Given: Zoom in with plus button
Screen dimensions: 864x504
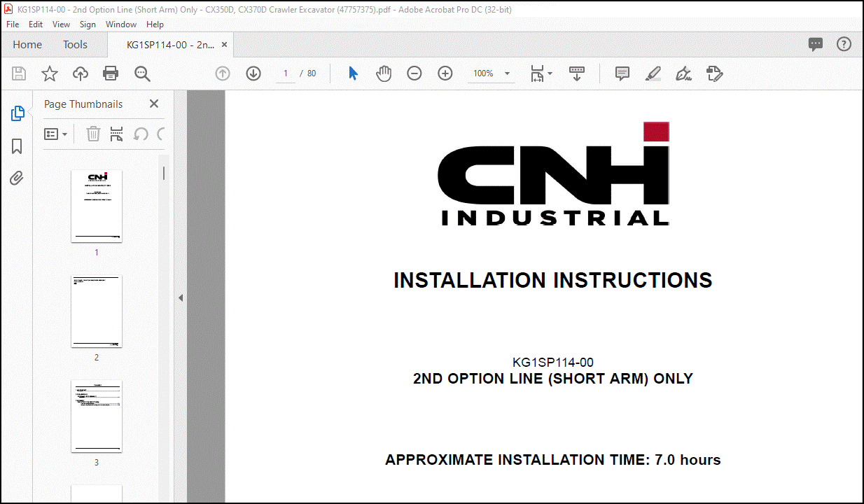Looking at the screenshot, I should [x=445, y=73].
